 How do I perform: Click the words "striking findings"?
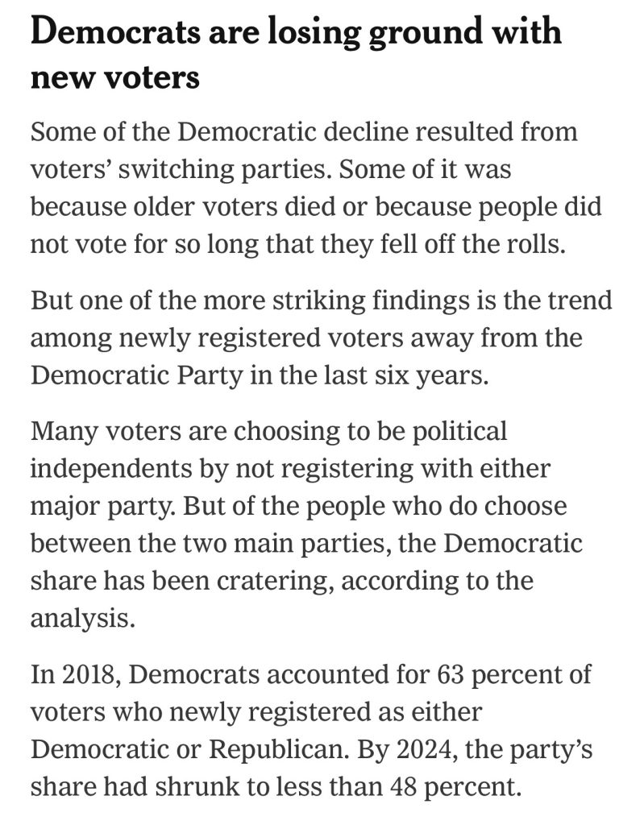tap(364, 301)
